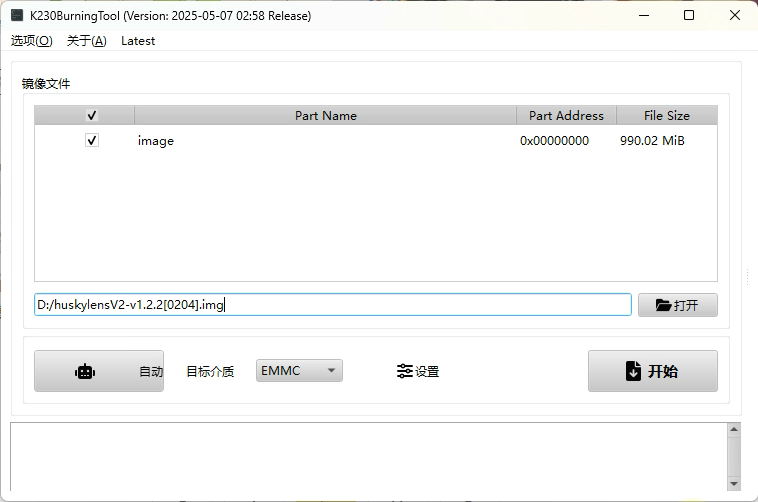Click the 自动 auto button label

[150, 371]
